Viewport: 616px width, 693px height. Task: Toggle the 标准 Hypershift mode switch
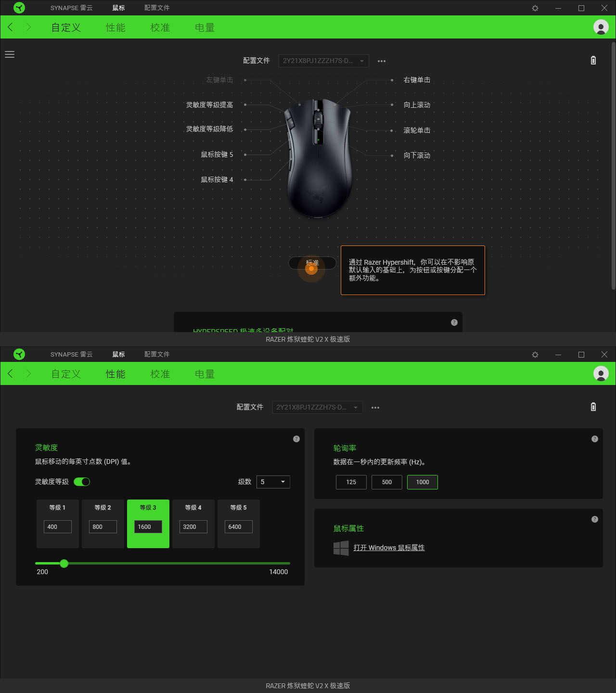click(x=312, y=263)
